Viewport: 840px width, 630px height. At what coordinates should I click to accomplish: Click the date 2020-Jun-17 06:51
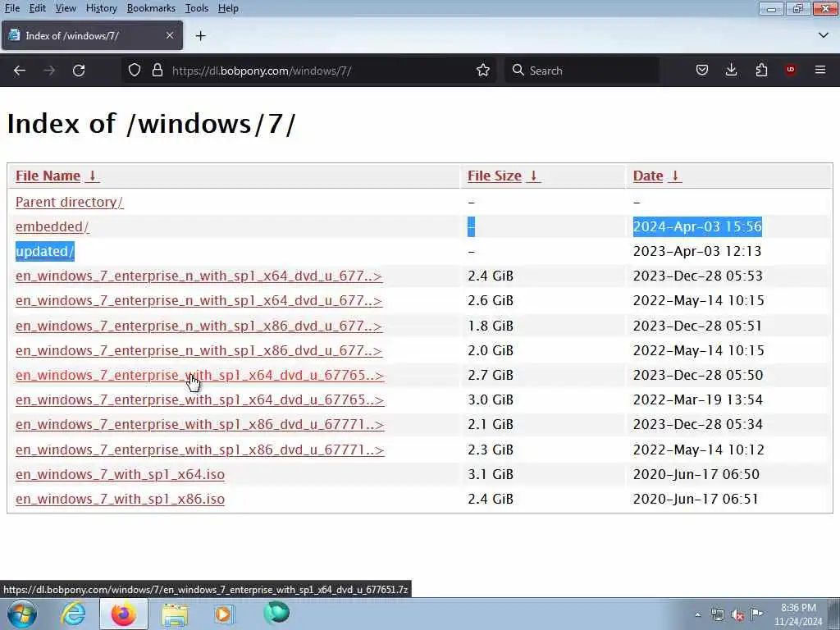[x=696, y=499]
